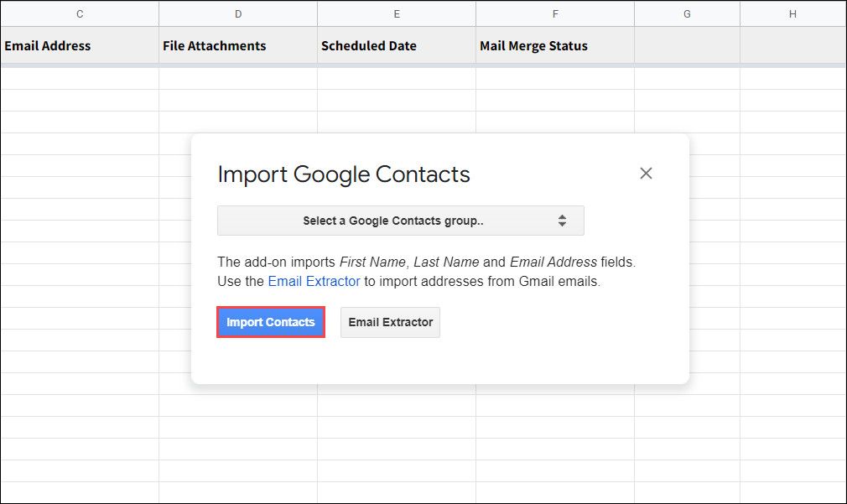Screen dimensions: 847x504
Task: Select first empty cell below File Attachments
Action: tap(238, 79)
